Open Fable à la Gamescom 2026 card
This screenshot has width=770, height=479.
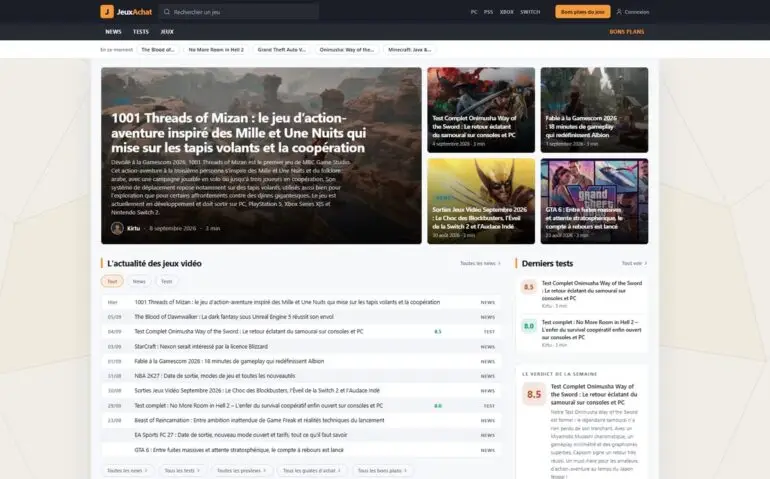tap(594, 110)
